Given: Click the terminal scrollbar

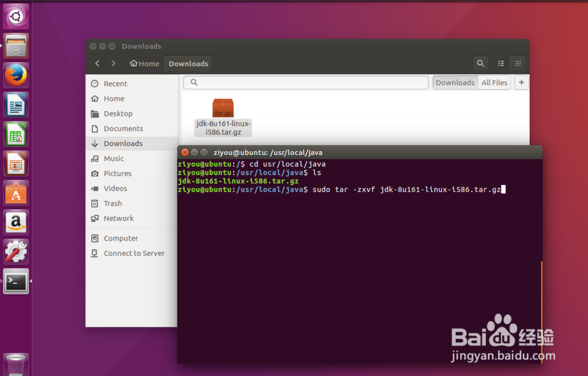Looking at the screenshot, I should [542, 312].
